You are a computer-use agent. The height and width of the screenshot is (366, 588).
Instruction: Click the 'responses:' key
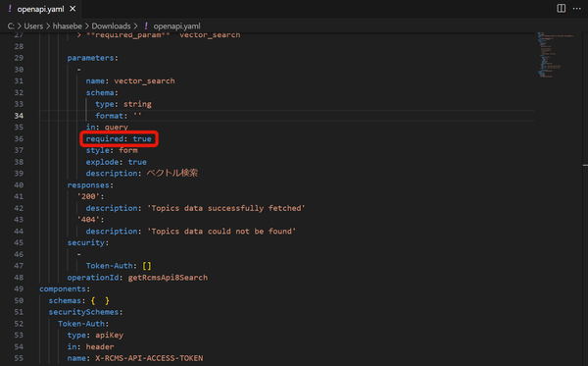pos(90,185)
